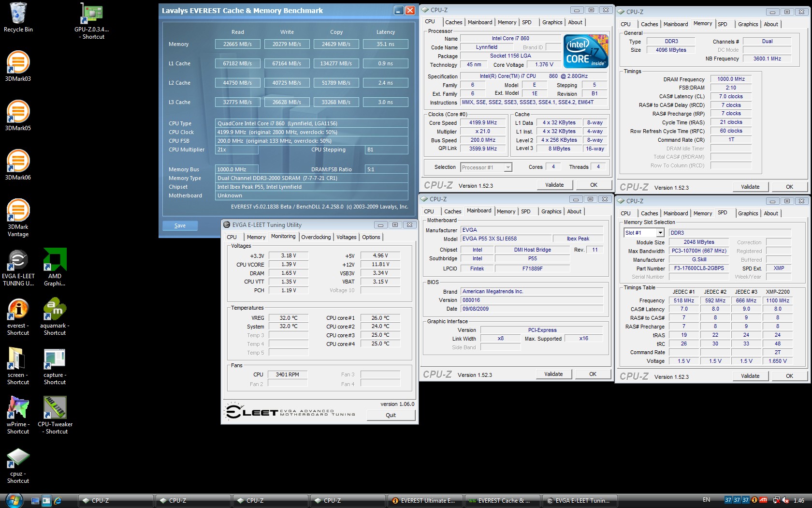Select the Overclocking tab in E-LEET
The image size is (812, 508).
click(x=316, y=237)
